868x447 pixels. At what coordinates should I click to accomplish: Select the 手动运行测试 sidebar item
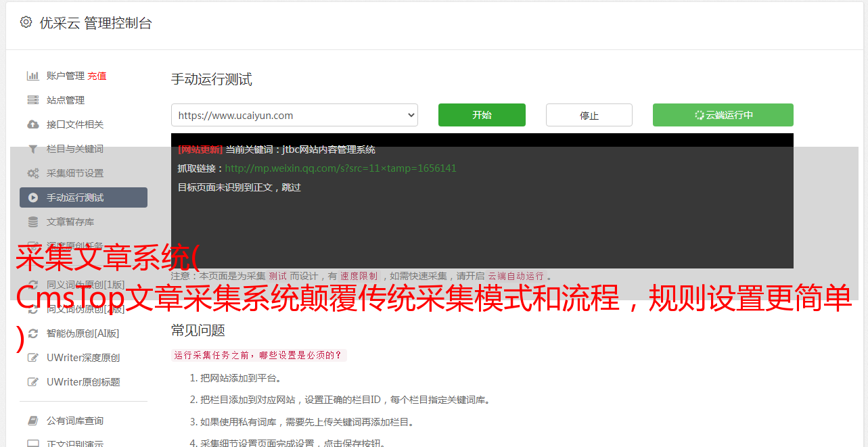[x=83, y=197]
